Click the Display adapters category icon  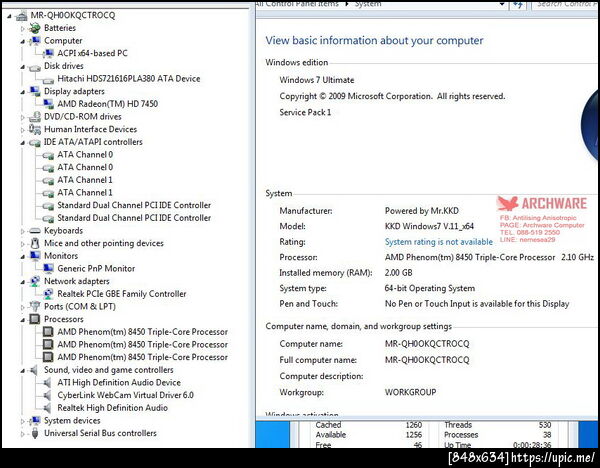point(35,91)
